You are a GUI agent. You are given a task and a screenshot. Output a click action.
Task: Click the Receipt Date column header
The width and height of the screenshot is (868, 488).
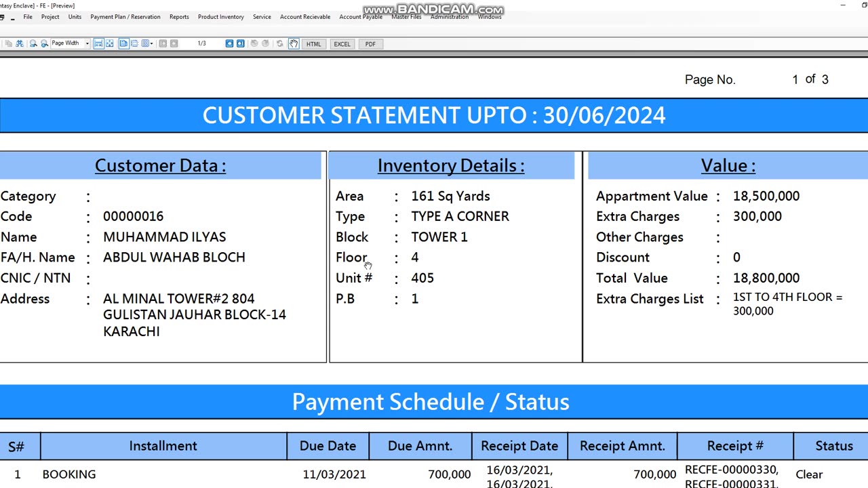point(519,446)
